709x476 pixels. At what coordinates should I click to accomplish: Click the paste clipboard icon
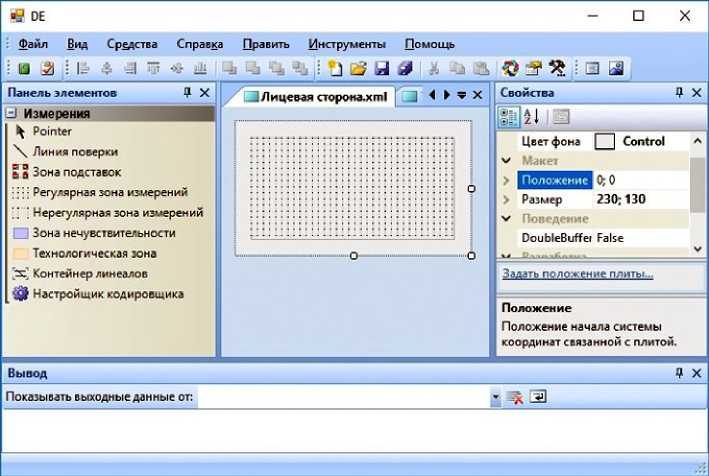coord(481,68)
